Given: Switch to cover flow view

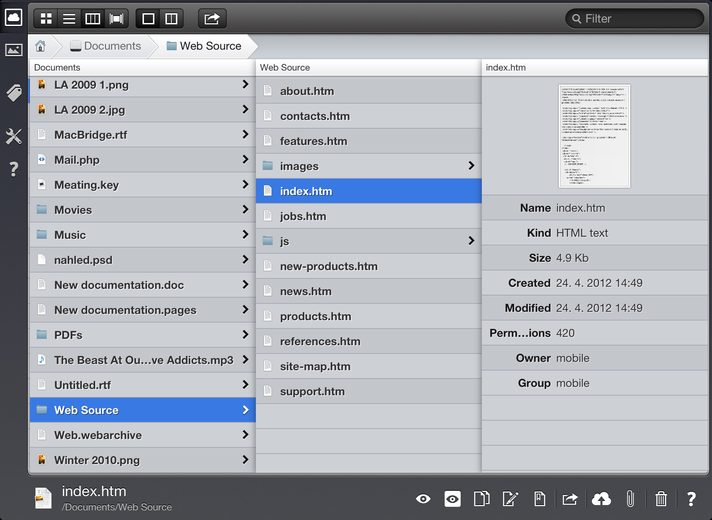Looking at the screenshot, I should click(x=117, y=19).
